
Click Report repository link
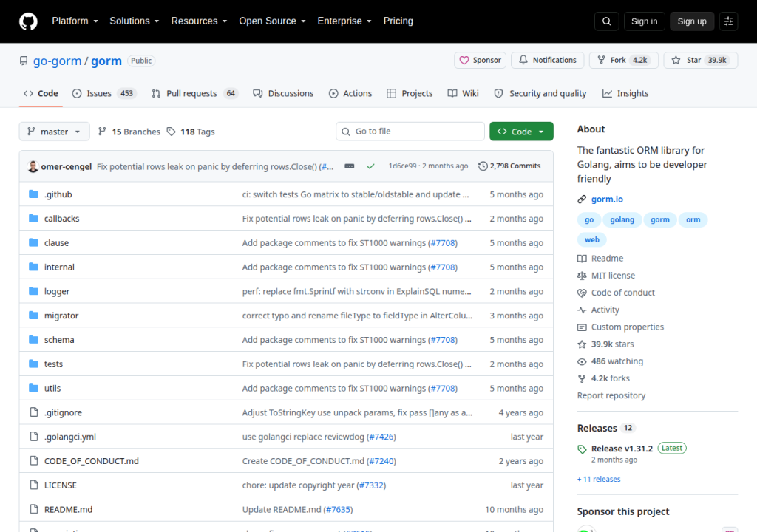tap(611, 395)
